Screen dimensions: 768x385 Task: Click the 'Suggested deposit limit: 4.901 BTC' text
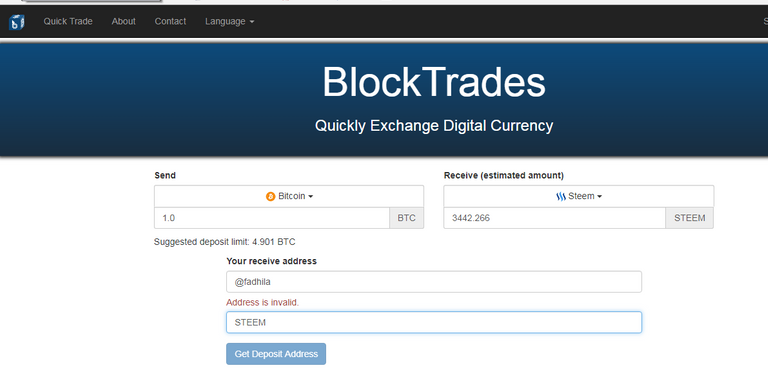224,242
